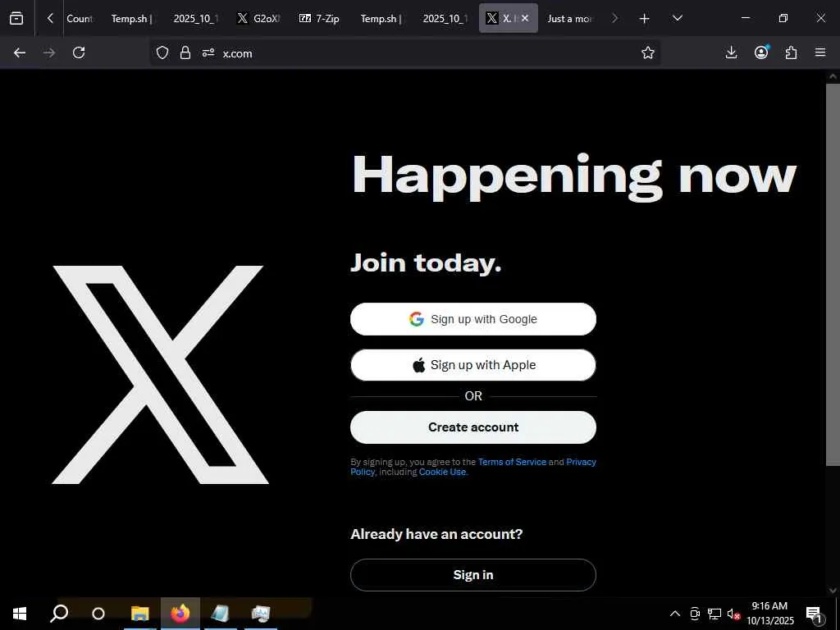Click the page vertical scrollbar thumb
840x630 pixels.
tap(833, 274)
